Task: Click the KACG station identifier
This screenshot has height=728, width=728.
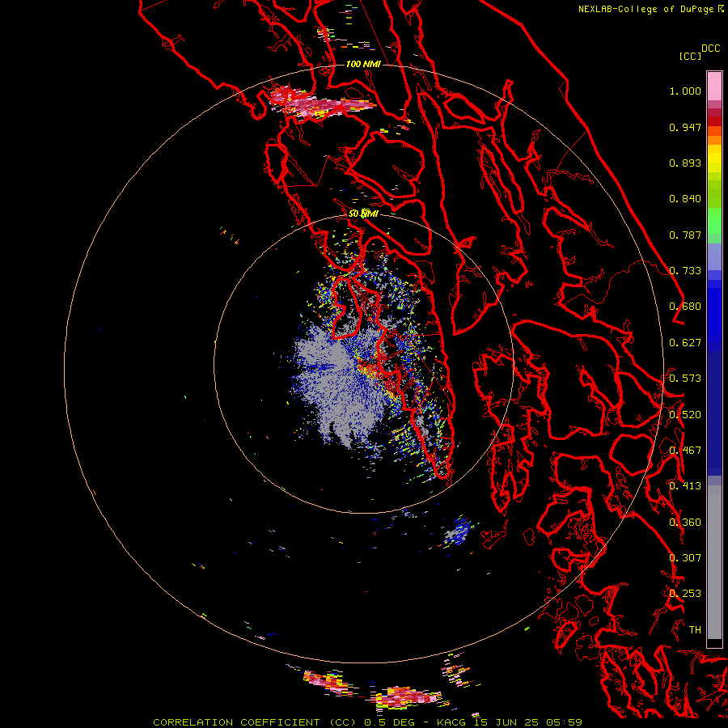Action: click(x=451, y=722)
